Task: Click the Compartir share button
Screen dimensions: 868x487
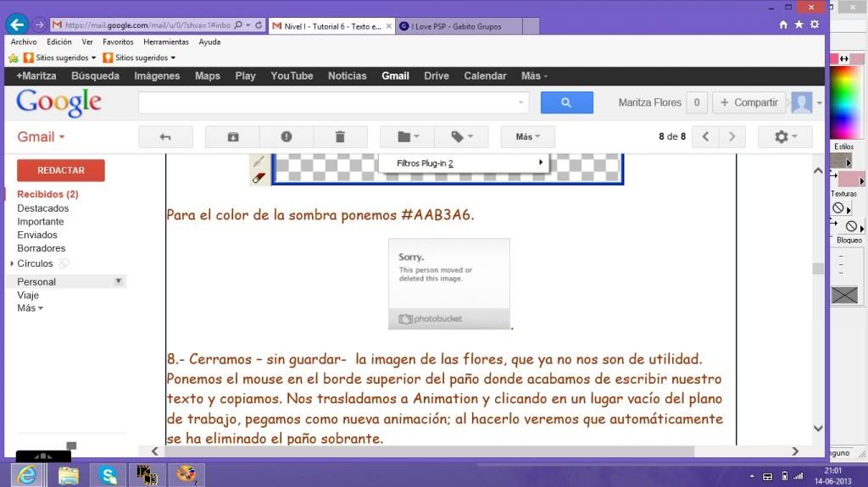Action: point(748,102)
